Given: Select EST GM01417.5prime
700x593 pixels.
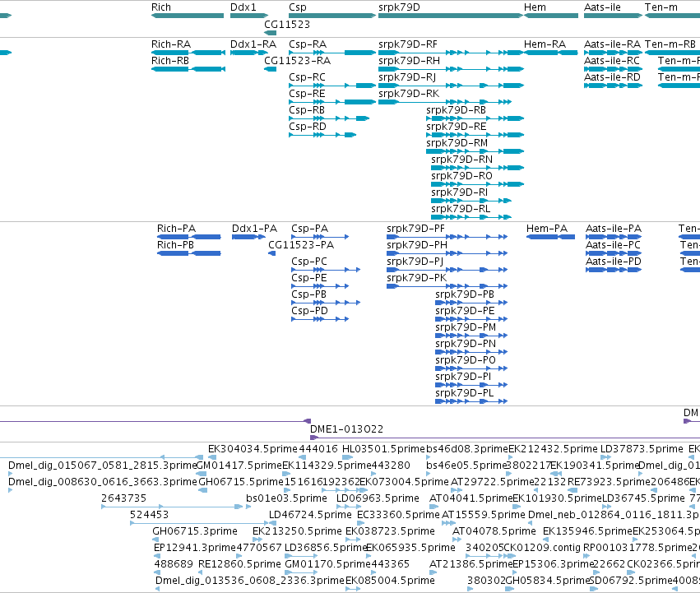Looking at the screenshot, I should coord(201,474).
